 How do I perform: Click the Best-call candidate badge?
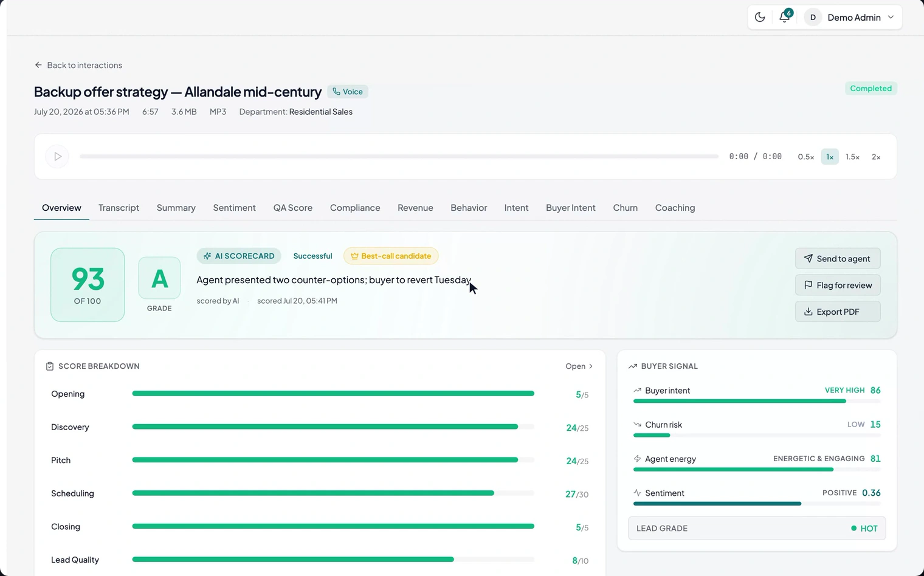pyautogui.click(x=391, y=256)
